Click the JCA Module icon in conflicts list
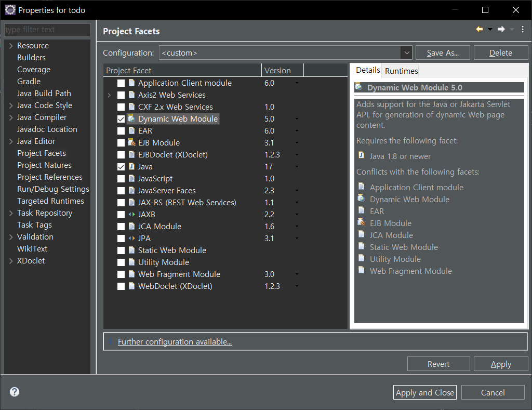532x410 pixels. click(362, 234)
